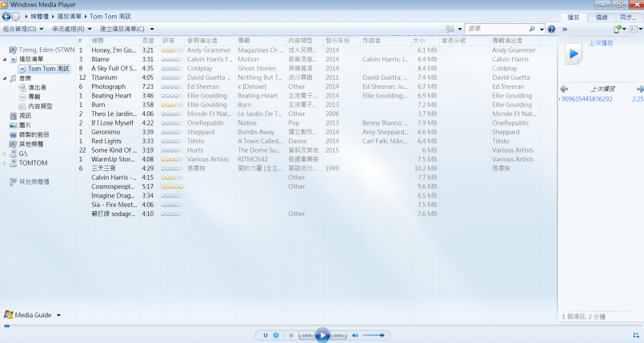Toggle repeat mode
Image resolution: width=644 pixels, height=343 pixels.
(276, 335)
